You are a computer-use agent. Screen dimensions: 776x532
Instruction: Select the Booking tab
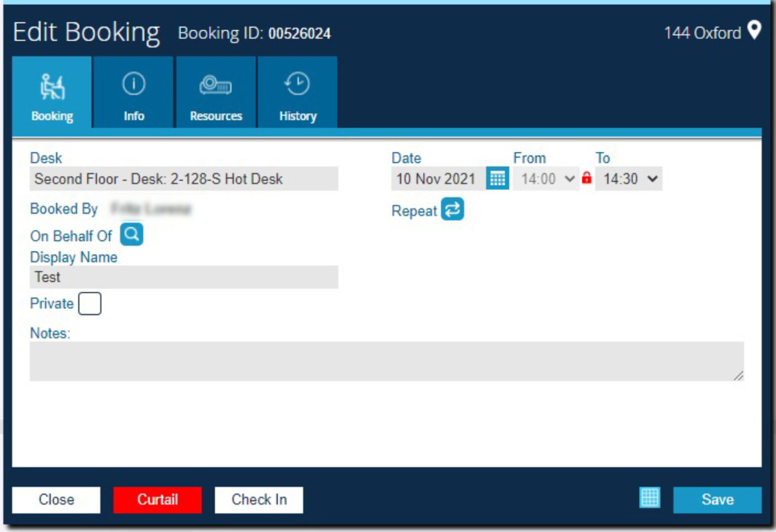52,93
